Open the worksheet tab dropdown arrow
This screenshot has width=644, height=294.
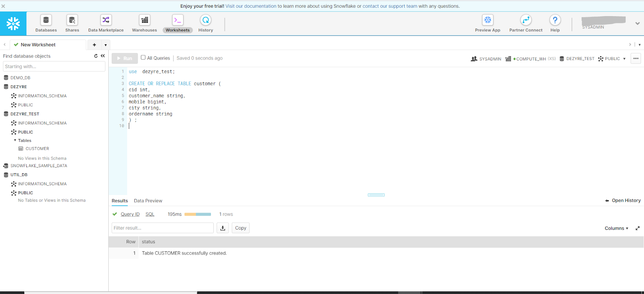point(105,45)
